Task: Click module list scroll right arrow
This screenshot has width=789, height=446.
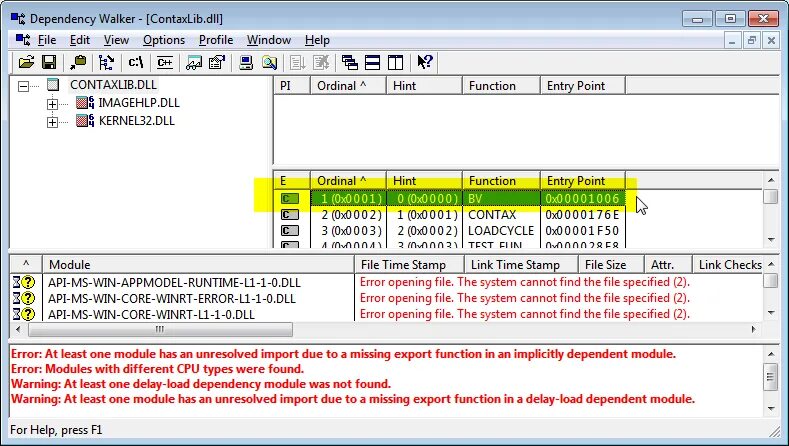Action: [754, 329]
